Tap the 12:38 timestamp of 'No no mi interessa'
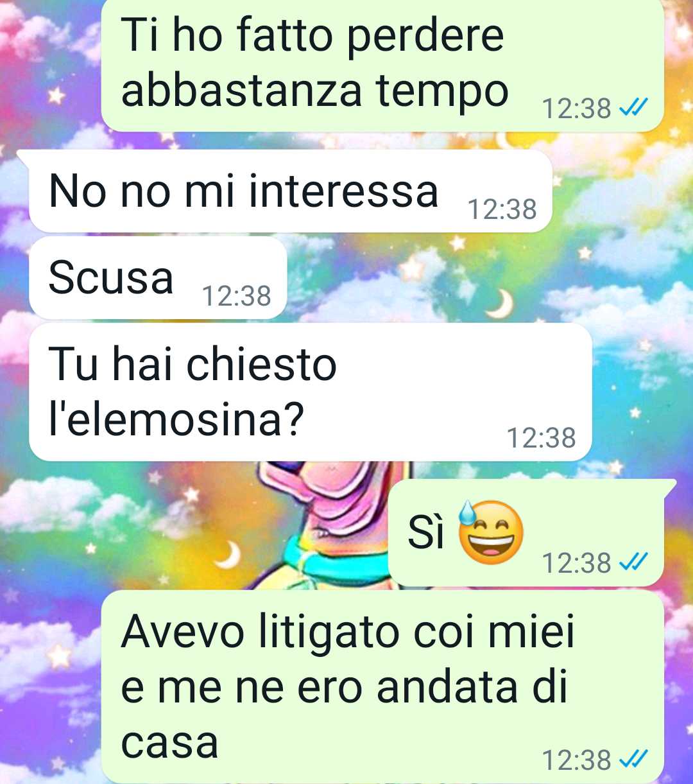Image resolution: width=693 pixels, height=784 pixels. point(502,209)
